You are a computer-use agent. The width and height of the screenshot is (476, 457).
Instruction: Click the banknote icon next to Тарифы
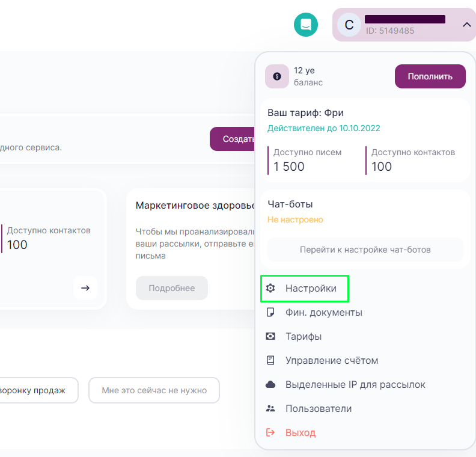click(270, 337)
